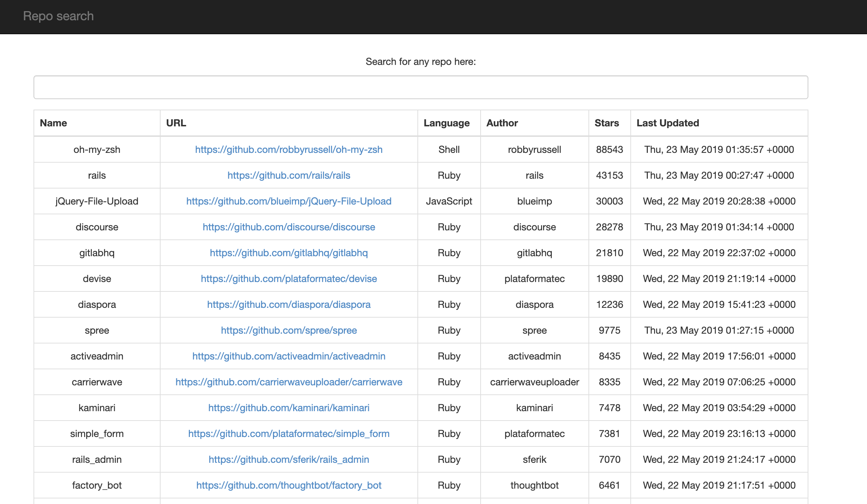Select the 88543 stars value
This screenshot has width=867, height=504.
pyautogui.click(x=609, y=149)
